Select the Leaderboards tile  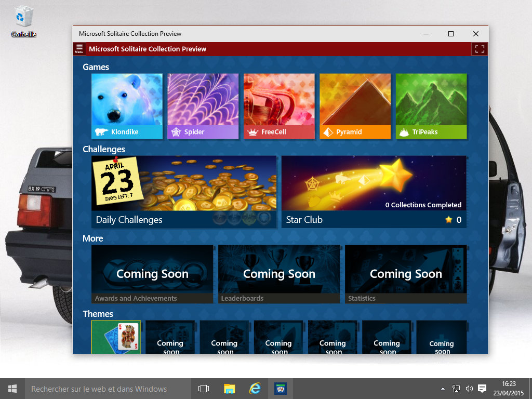(279, 274)
